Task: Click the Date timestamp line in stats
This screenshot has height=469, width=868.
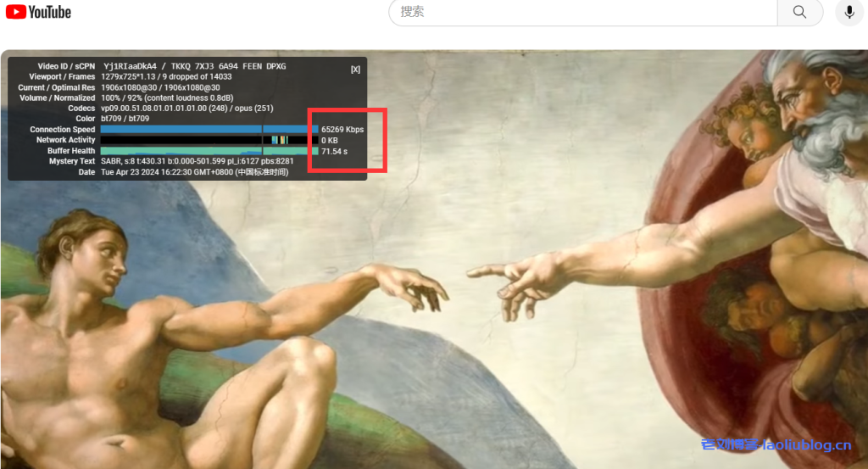Action: click(194, 172)
